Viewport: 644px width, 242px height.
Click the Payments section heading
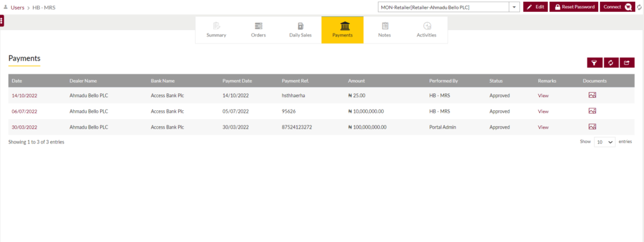pos(25,59)
